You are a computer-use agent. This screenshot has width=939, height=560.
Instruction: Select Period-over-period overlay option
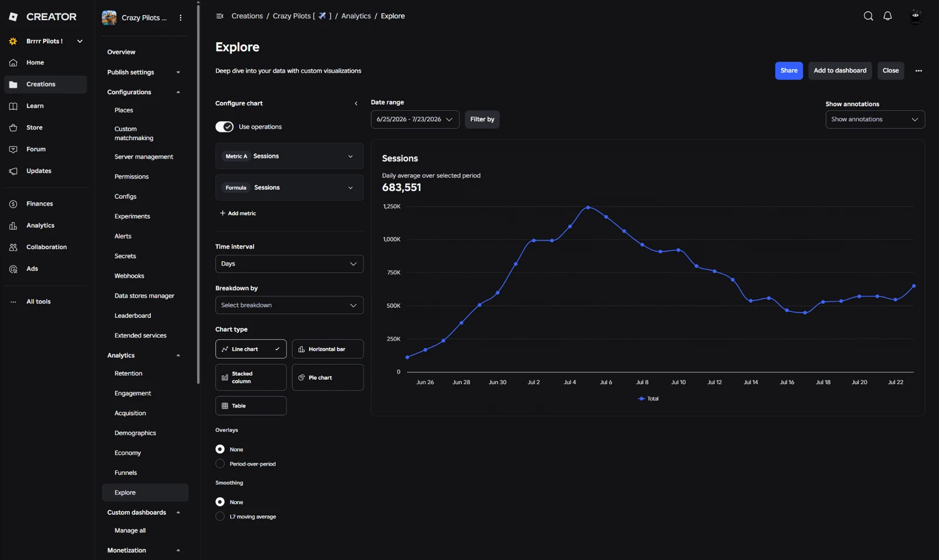220,464
